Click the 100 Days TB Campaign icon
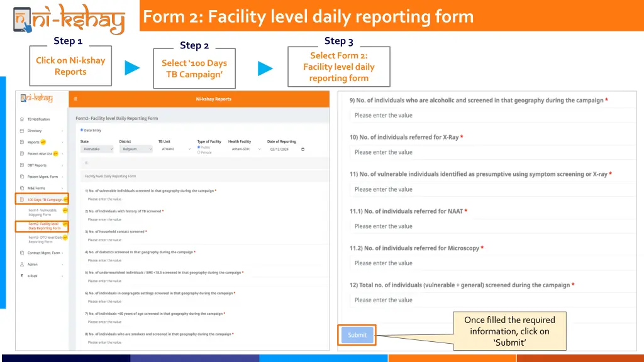Image resolution: width=644 pixels, height=362 pixels. [x=22, y=199]
